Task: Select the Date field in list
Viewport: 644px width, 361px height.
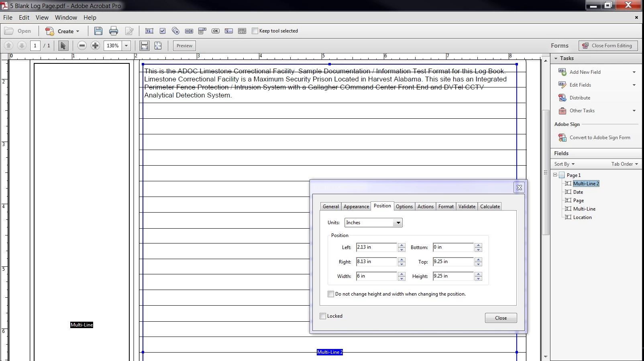Action: tap(578, 192)
